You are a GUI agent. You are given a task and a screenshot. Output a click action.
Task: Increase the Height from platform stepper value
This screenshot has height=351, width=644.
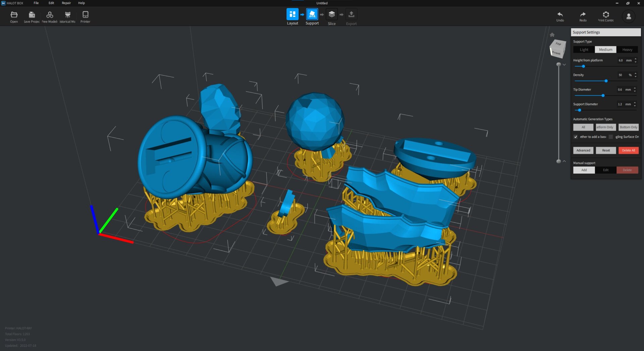(x=635, y=59)
